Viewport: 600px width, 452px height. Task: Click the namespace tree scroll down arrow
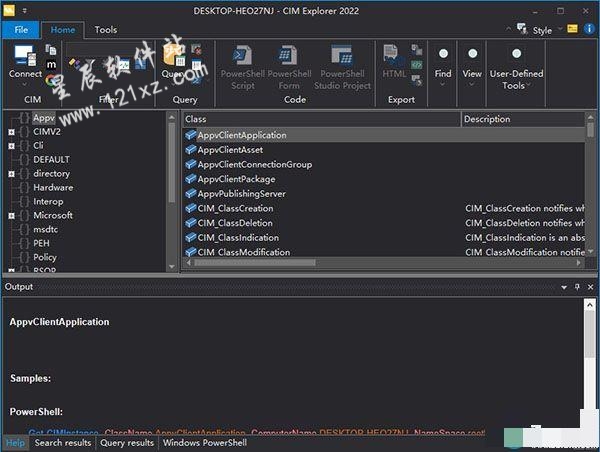click(x=171, y=266)
